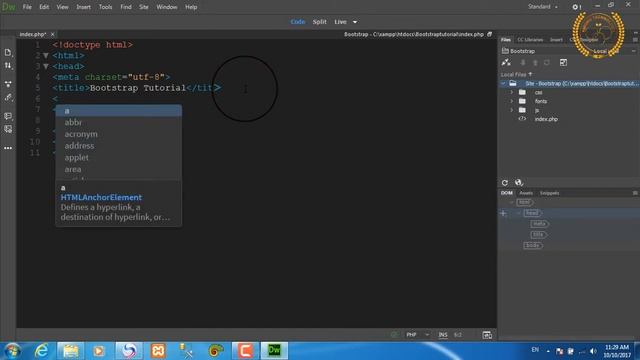The image size is (640, 360).
Task: Switch to the Snippets tab
Action: click(549, 193)
